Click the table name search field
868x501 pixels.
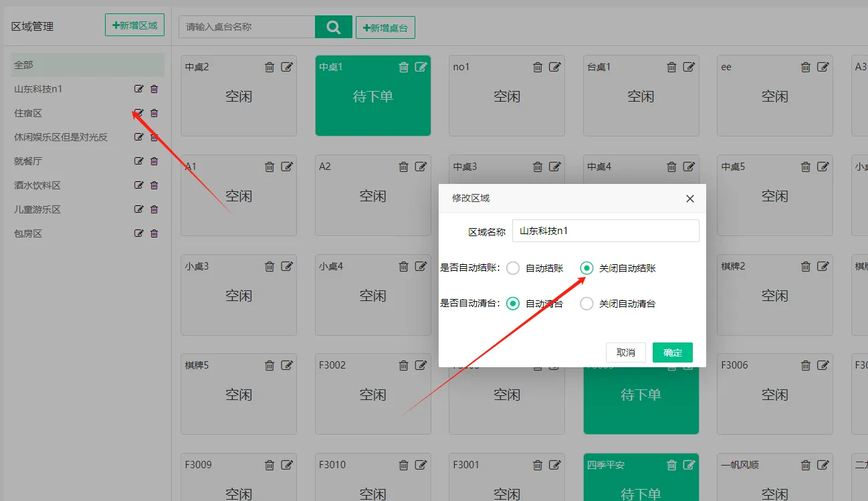[247, 27]
